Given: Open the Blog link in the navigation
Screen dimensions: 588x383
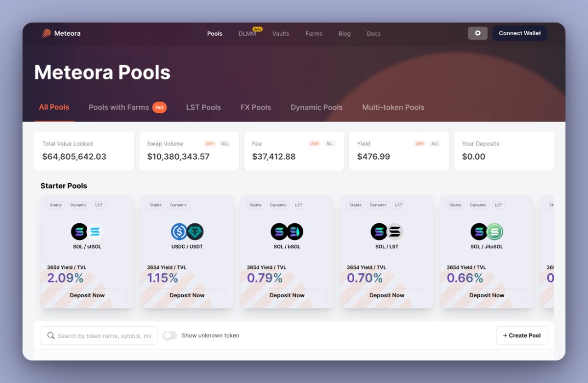Looking at the screenshot, I should (x=344, y=34).
